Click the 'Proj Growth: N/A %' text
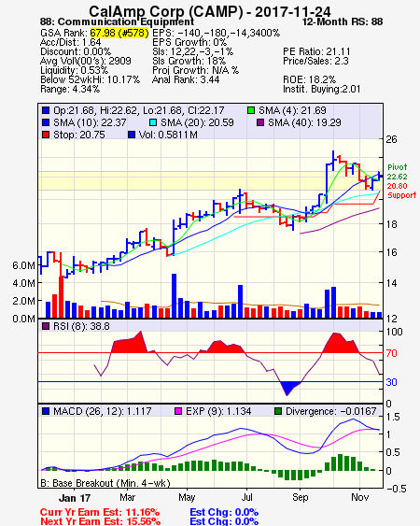Screen dimensions: 420x526 (195, 70)
